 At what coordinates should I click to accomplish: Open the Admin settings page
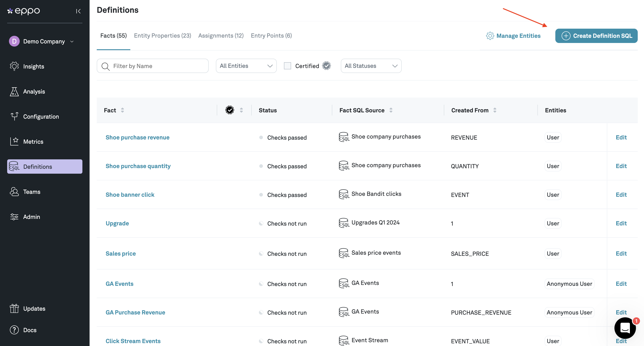pos(32,217)
